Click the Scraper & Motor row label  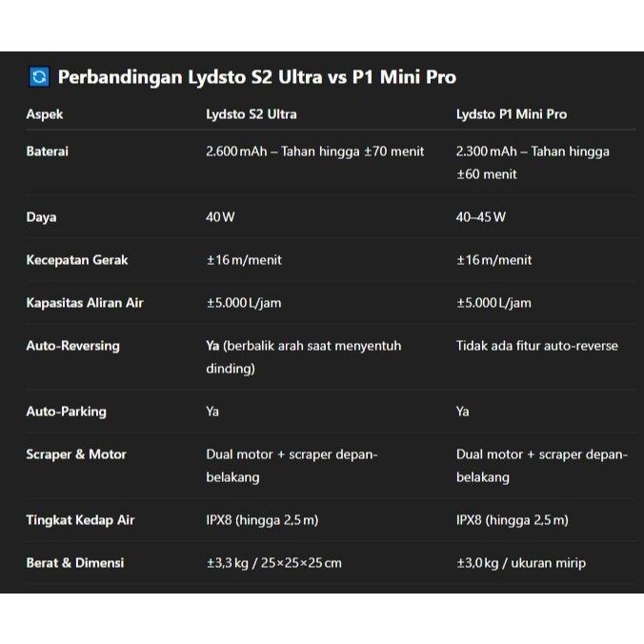click(76, 454)
